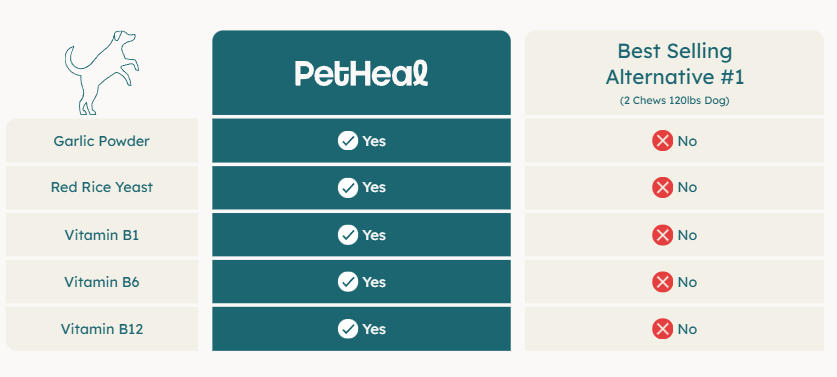Click the red X icon for Red Rice Yeast
The height and width of the screenshot is (377, 837).
click(662, 187)
